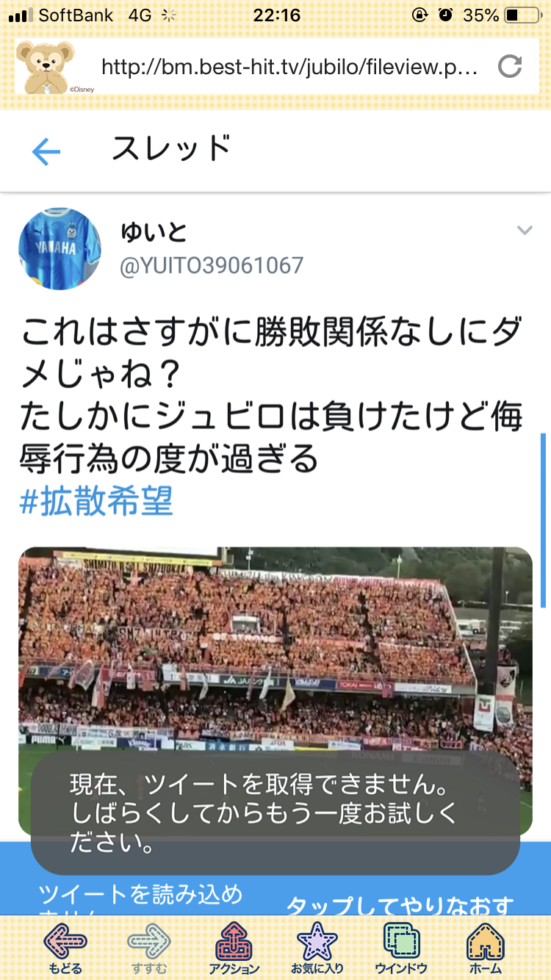Tap the すすむ forward navigation icon
Image resolution: width=551 pixels, height=980 pixels.
click(x=149, y=948)
